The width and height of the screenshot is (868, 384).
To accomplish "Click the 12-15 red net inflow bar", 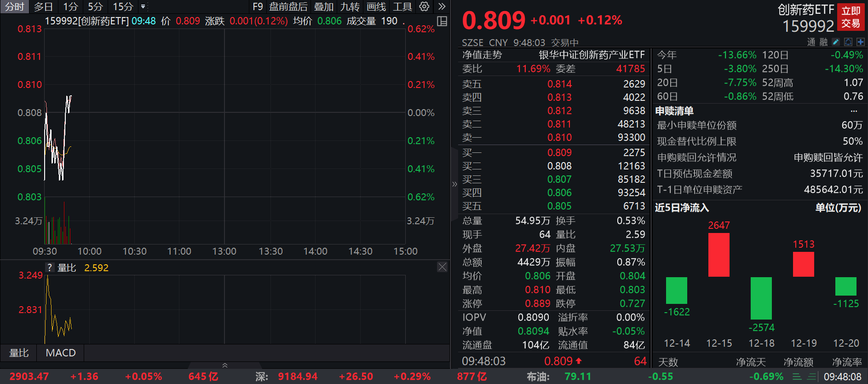I will 719,255.
